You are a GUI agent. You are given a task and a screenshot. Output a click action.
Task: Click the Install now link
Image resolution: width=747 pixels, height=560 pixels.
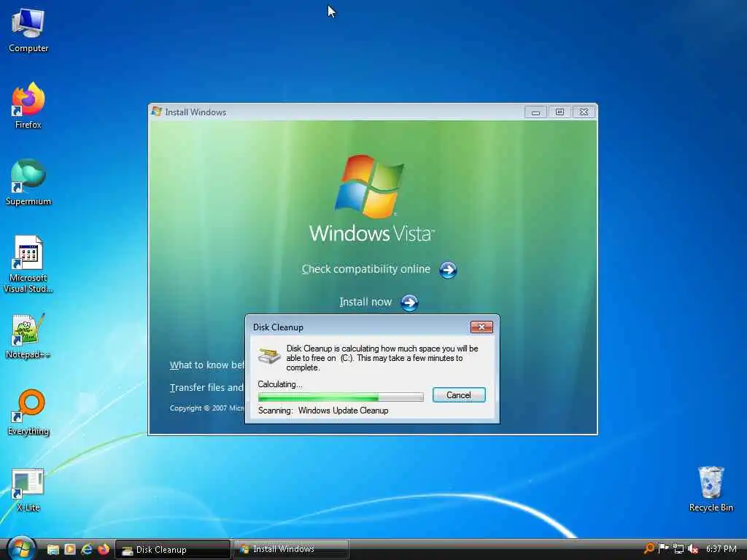(365, 302)
